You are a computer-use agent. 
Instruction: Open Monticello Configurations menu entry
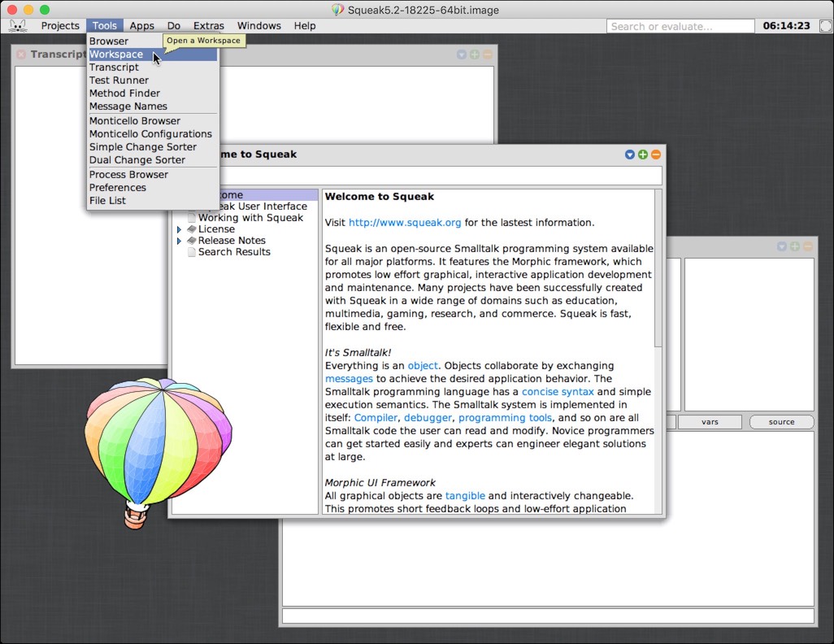153,134
